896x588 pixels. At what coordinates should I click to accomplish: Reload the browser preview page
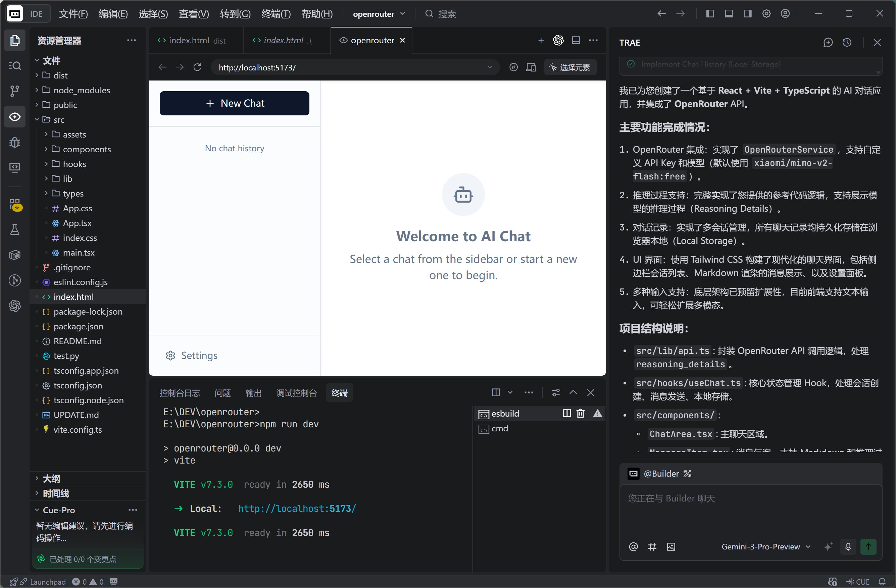197,67
